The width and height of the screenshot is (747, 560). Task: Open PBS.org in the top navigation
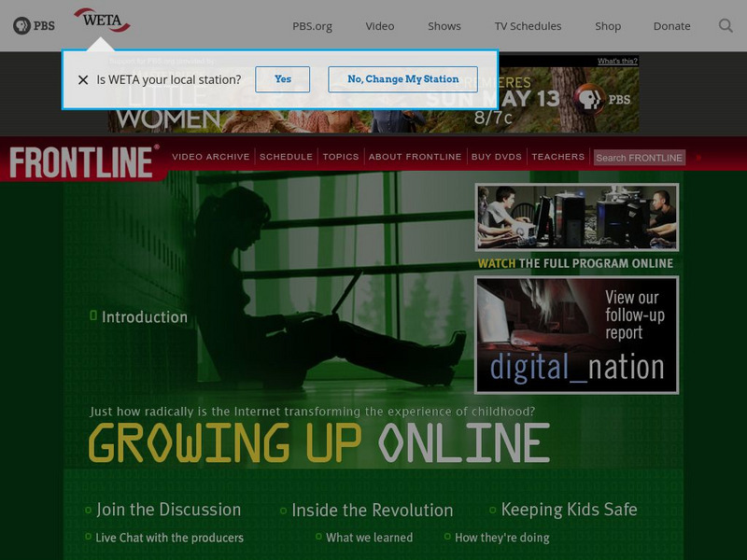click(312, 26)
